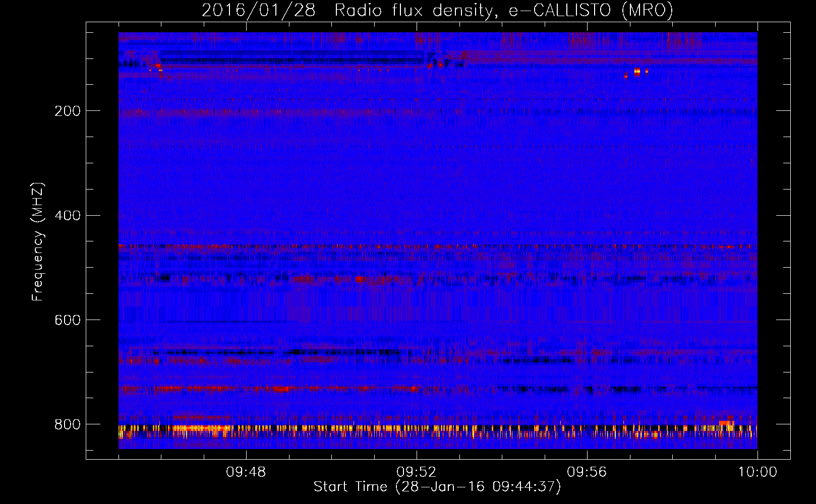Select the 'Frequency (MHZ)' y-axis label
This screenshot has height=504, width=816.
(x=38, y=241)
